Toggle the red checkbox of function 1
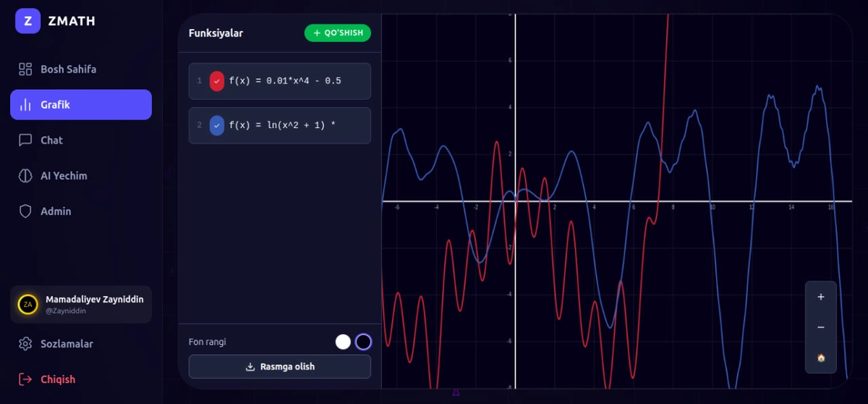 [217, 81]
